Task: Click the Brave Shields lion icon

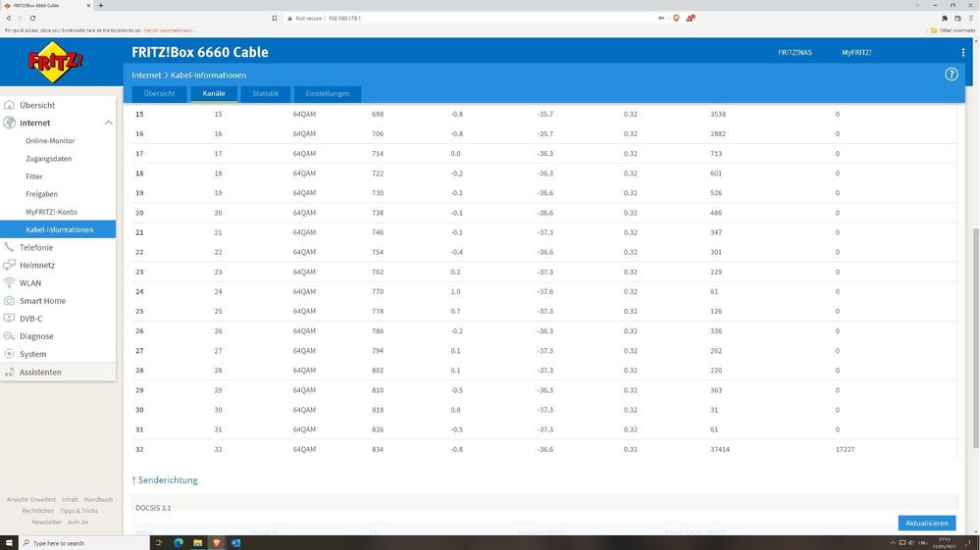Action: (x=676, y=18)
